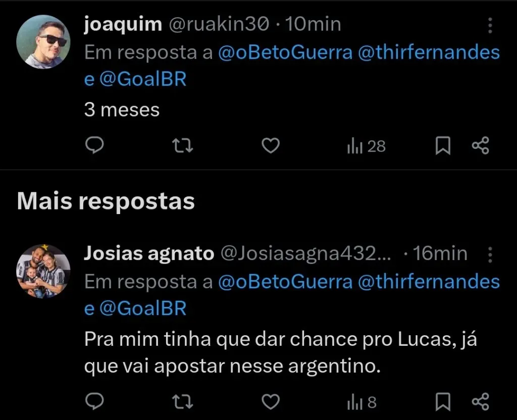View analytics showing 28 views
This screenshot has width=517, height=420.
pos(366,146)
